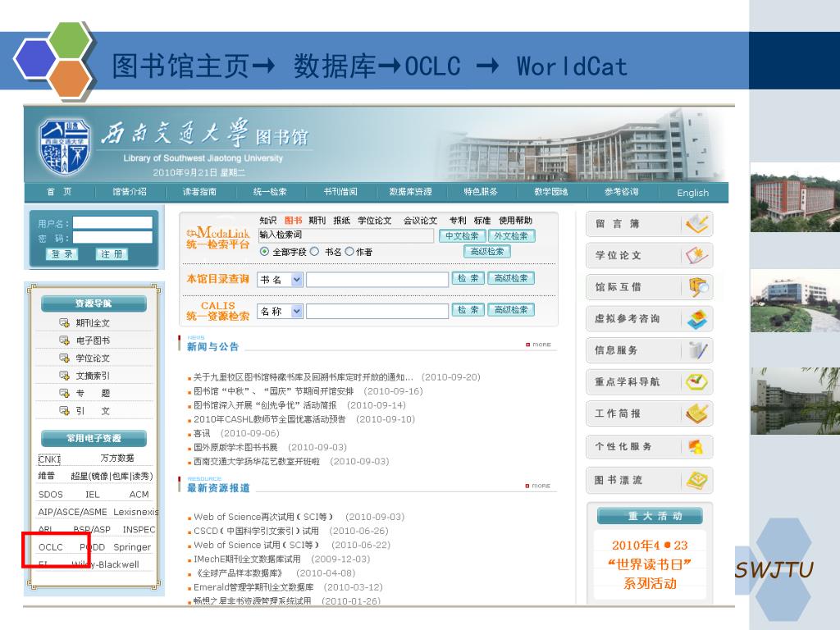Image resolution: width=840 pixels, height=630 pixels.
Task: Click 检索 button in 本馆目录查询 row
Action: click(x=468, y=279)
